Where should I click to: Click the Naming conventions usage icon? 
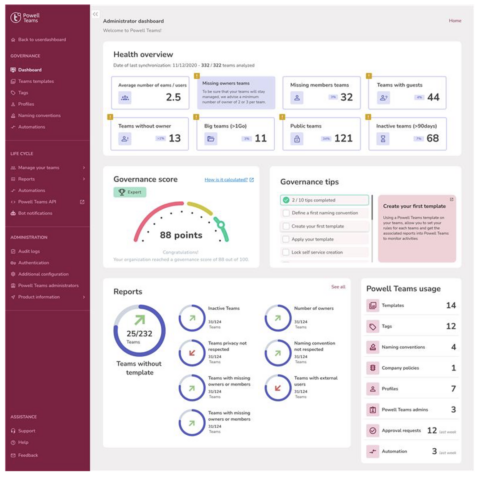(373, 347)
